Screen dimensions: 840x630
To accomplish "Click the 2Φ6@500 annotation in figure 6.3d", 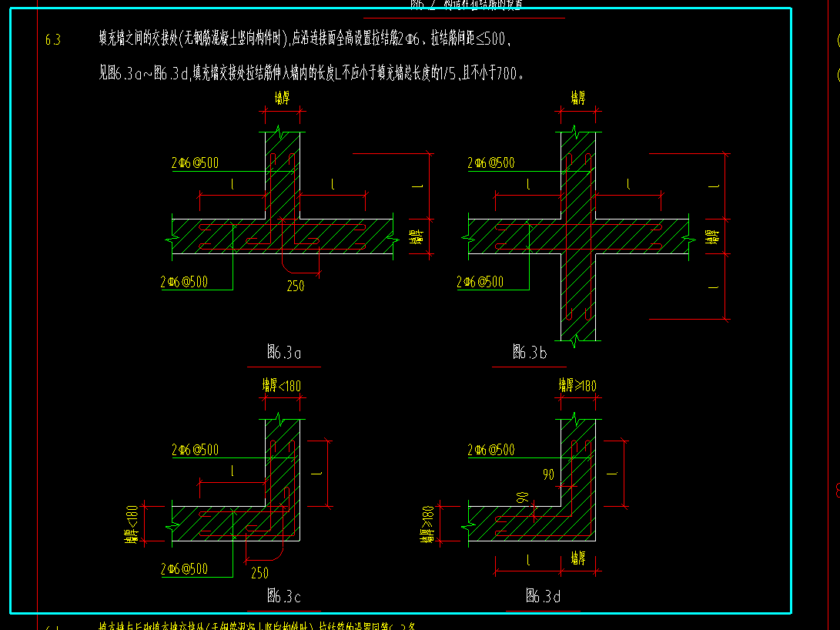I will (x=490, y=450).
